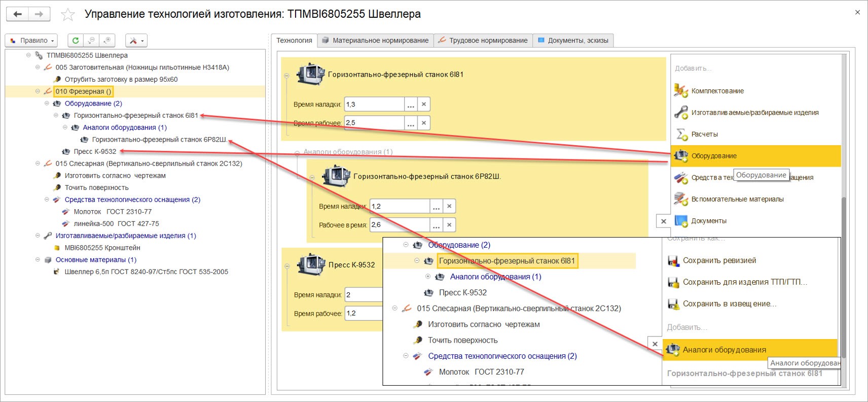Click the Расчеты sigma icon
Viewport: 868px width, 402px height.
pos(681,134)
